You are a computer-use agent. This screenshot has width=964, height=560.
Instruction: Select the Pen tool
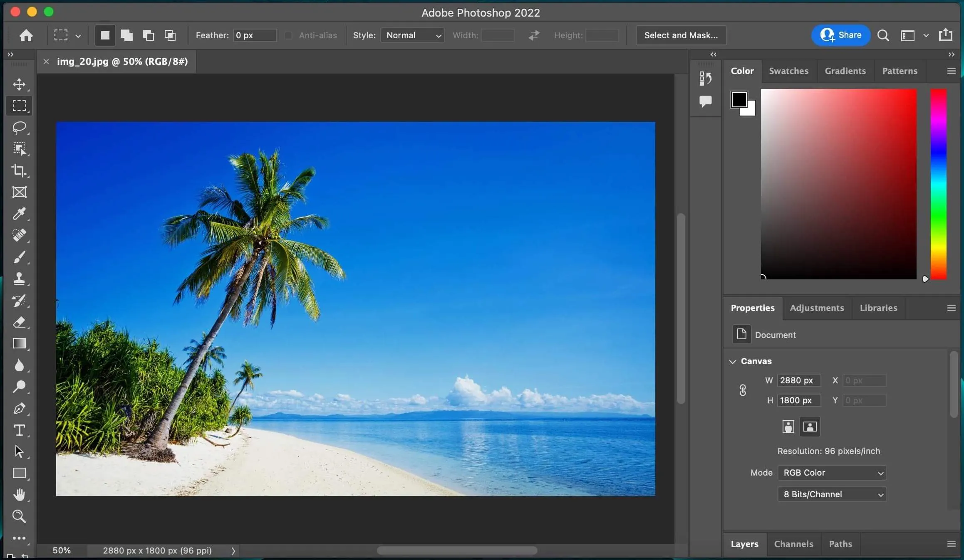click(x=19, y=409)
